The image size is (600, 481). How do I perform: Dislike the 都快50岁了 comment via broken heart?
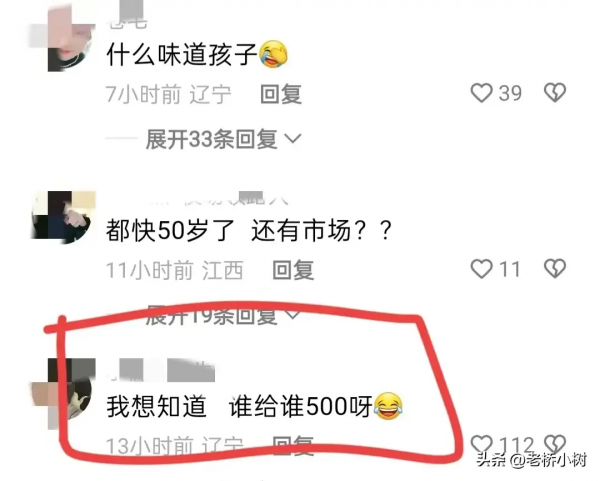pos(555,268)
